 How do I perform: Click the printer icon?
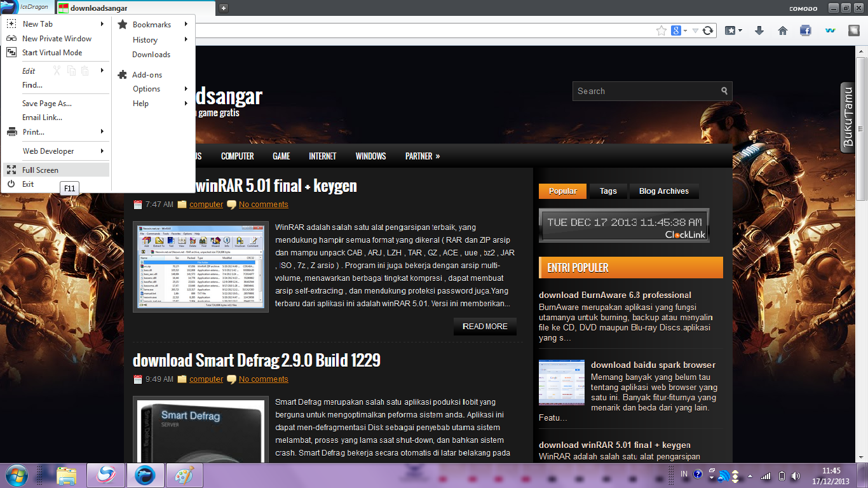[11, 132]
